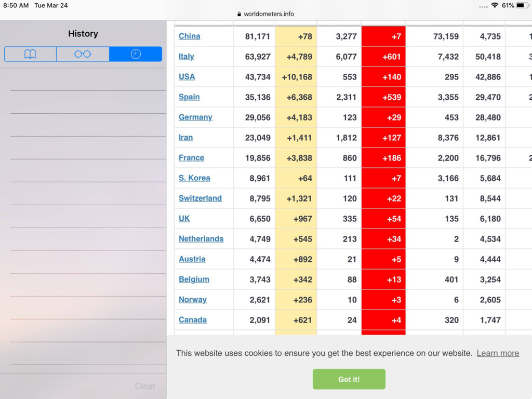
Task: Open the S. Korea country link
Action: point(194,178)
